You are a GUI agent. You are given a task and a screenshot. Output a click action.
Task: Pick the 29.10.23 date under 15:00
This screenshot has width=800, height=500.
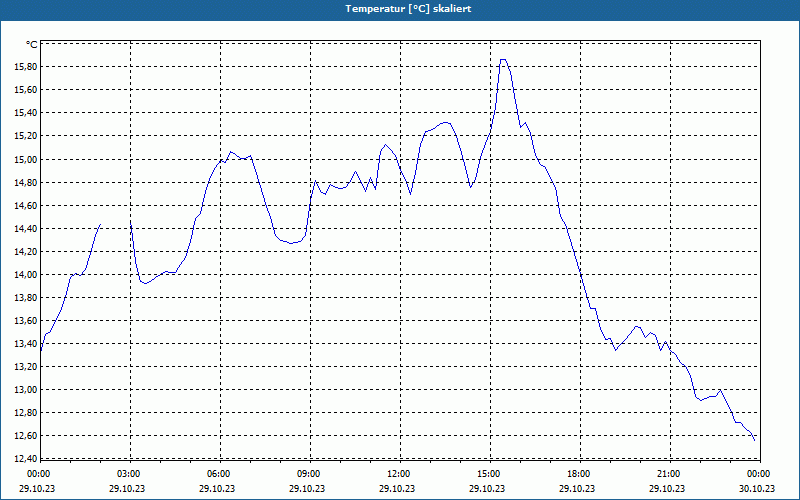[487, 488]
